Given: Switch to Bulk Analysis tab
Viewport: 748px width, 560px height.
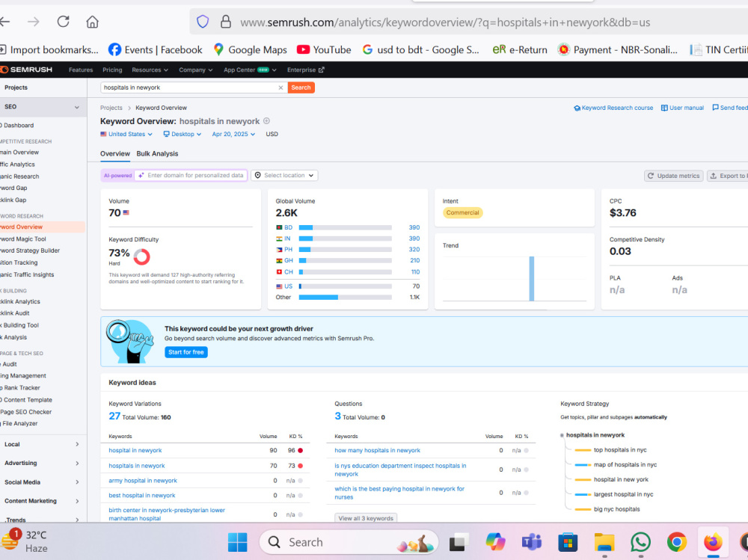Looking at the screenshot, I should 157,153.
